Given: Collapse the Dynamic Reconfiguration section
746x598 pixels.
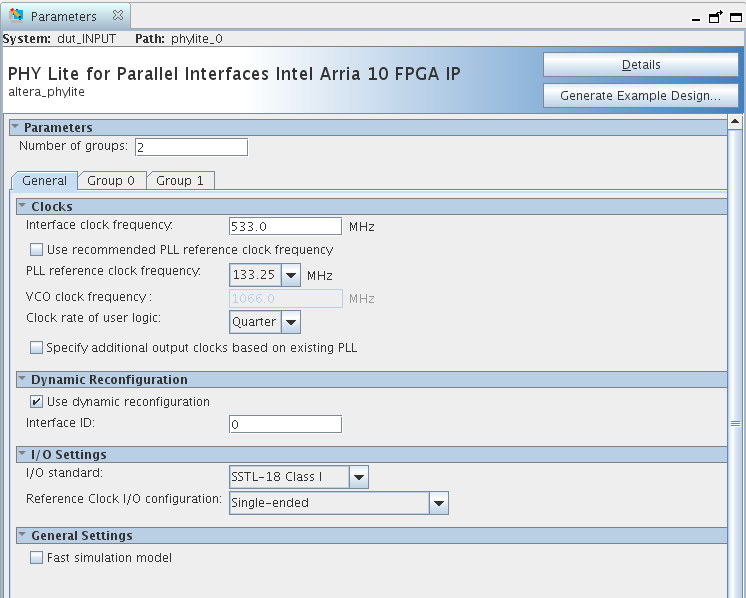Looking at the screenshot, I should click(22, 379).
